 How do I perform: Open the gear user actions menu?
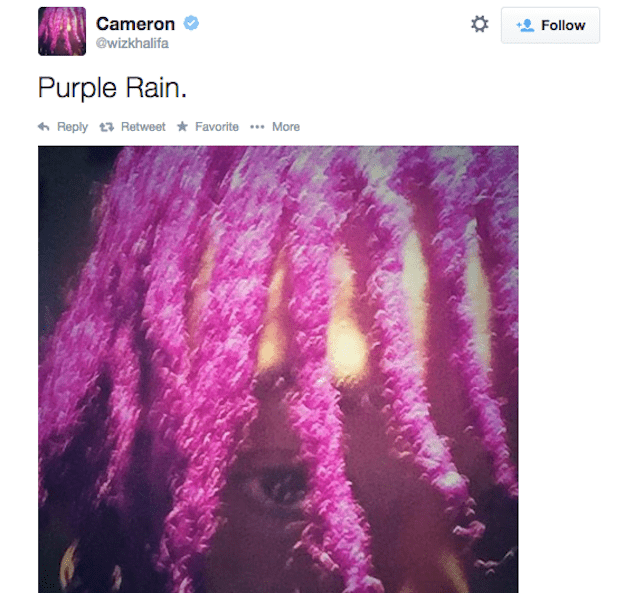coord(480,24)
